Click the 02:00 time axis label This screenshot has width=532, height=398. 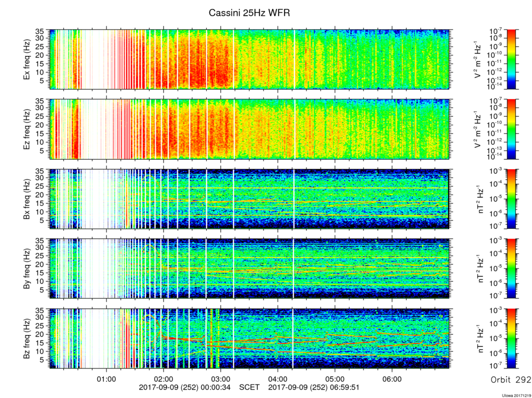[164, 379]
